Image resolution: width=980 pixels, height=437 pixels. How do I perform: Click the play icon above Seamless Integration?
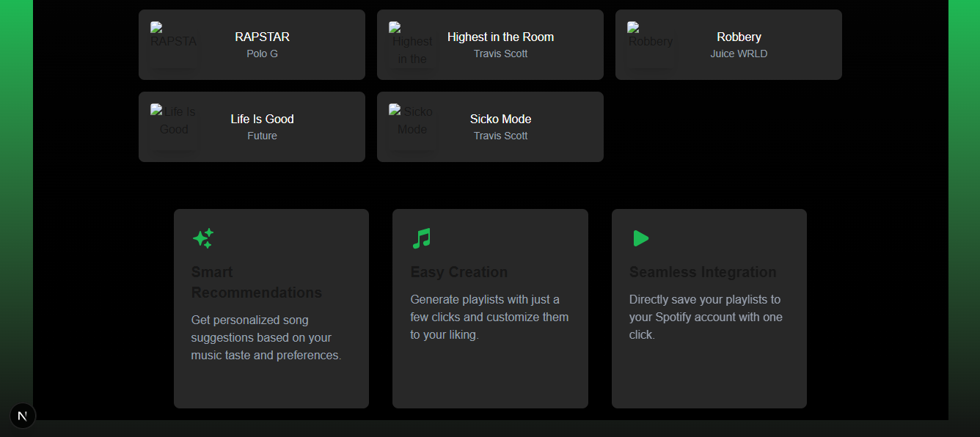[x=640, y=238]
